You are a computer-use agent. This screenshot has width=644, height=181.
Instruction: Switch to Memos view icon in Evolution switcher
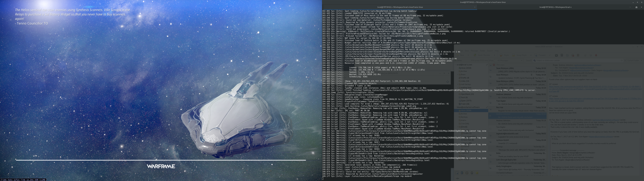pyautogui.click(x=477, y=173)
